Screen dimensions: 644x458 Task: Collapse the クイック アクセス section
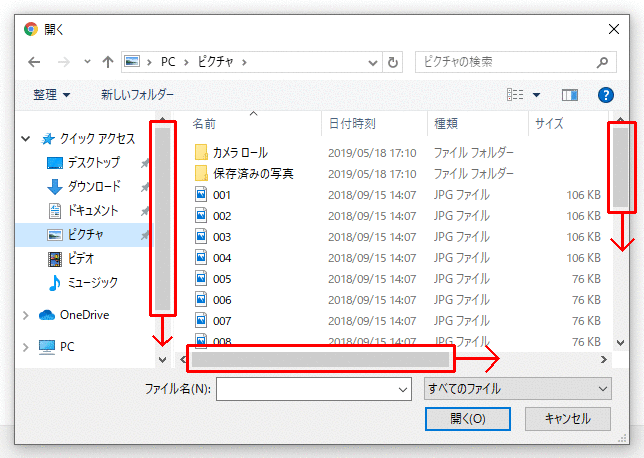[x=25, y=139]
